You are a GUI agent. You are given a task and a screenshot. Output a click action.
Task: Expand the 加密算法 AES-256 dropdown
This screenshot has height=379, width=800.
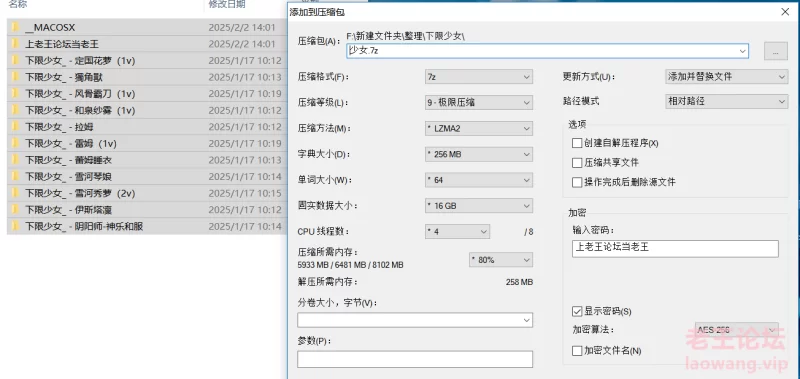737,330
